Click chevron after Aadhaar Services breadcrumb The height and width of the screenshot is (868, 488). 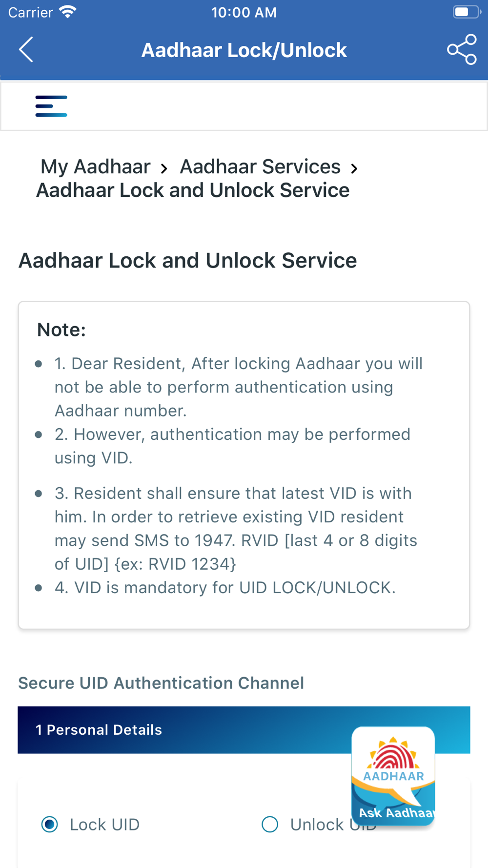point(354,169)
